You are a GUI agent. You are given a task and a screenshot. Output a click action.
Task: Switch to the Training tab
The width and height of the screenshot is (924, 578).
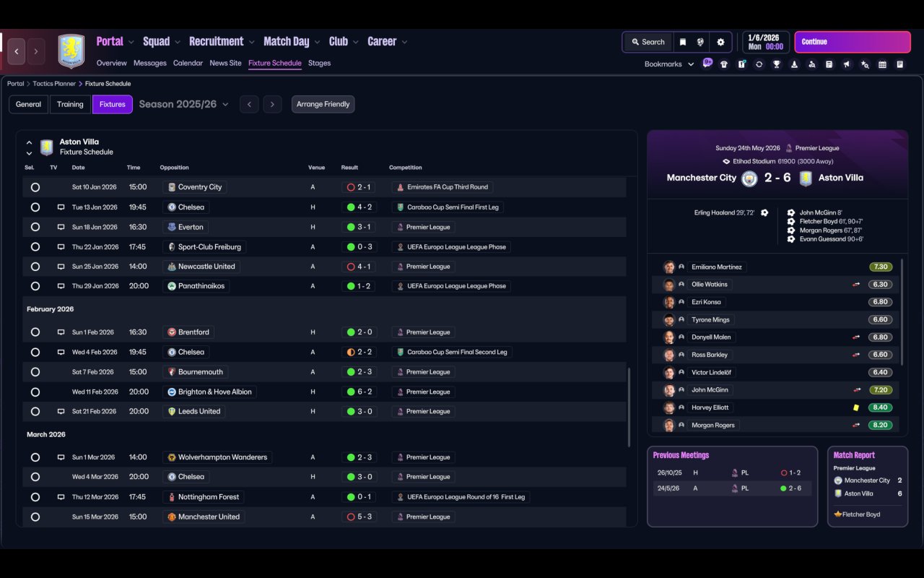(x=70, y=104)
